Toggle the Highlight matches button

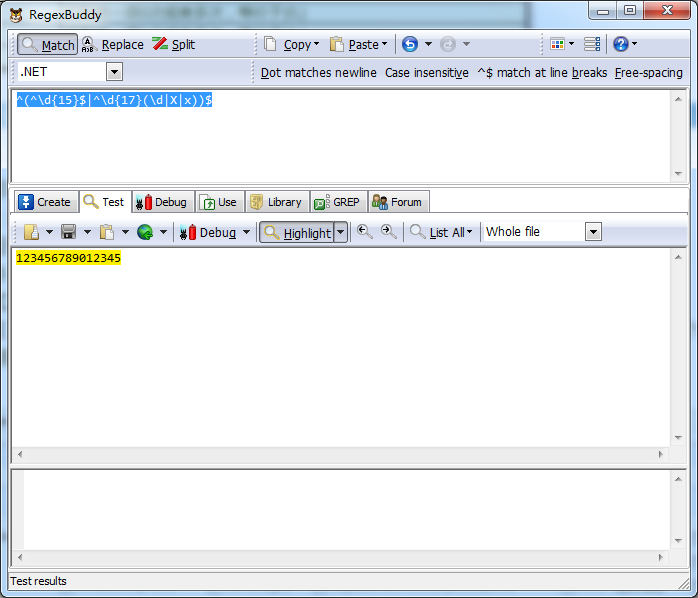pyautogui.click(x=297, y=232)
